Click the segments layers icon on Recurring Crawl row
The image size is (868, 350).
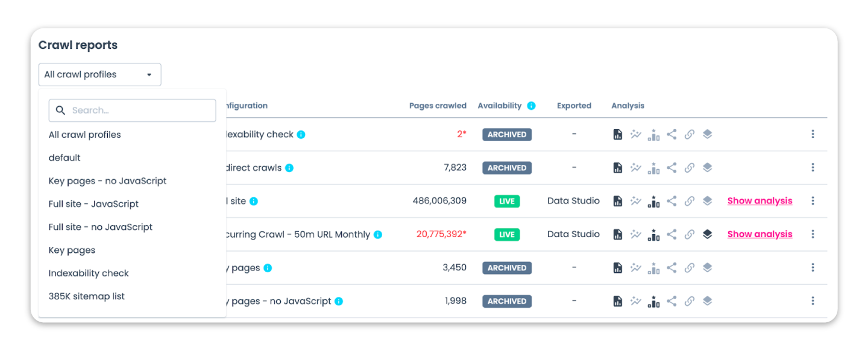[x=708, y=234]
